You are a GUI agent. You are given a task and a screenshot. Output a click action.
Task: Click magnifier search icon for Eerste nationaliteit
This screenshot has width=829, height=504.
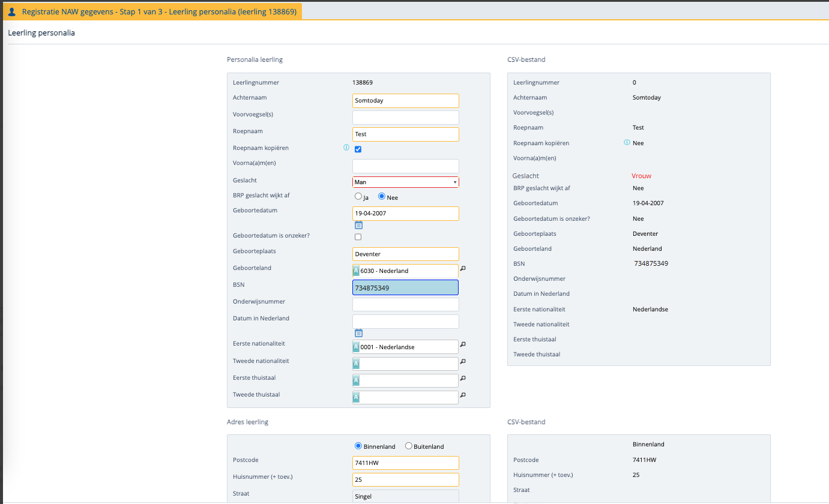pos(463,344)
